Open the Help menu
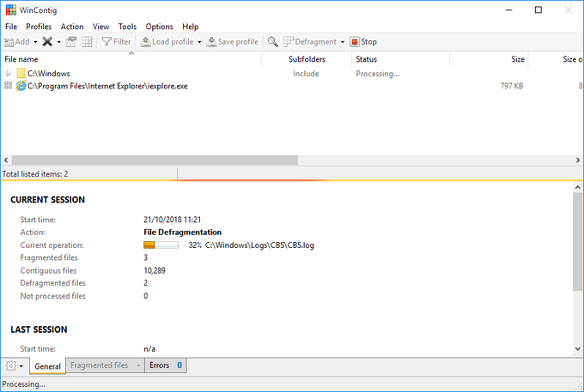Viewport: 584px width, 392px height. click(191, 27)
